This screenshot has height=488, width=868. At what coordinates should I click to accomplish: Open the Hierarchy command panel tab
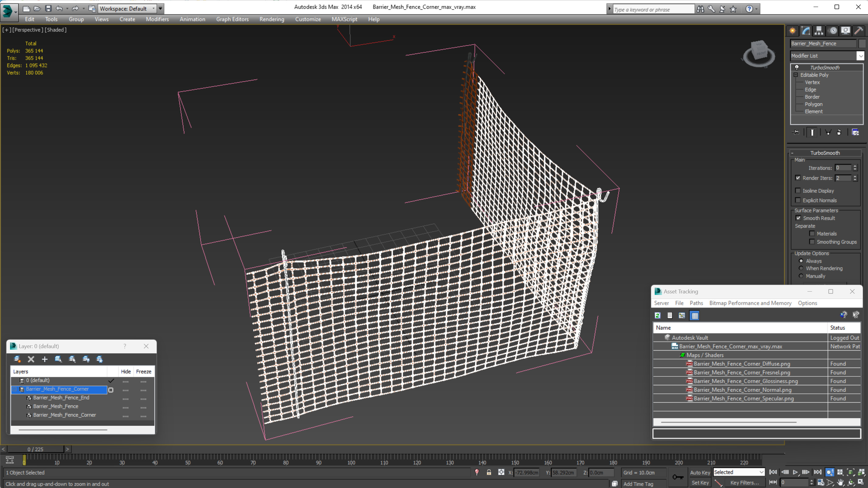pyautogui.click(x=819, y=31)
